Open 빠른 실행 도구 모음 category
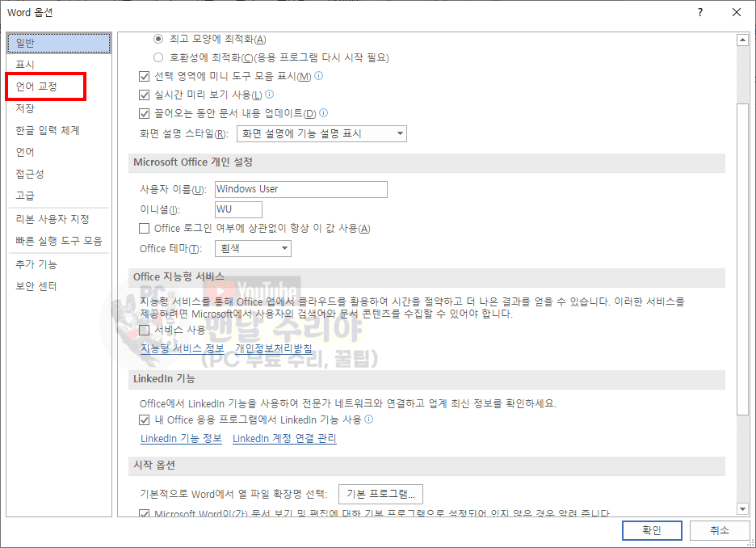Screen dimensions: 756x548 click(x=59, y=241)
